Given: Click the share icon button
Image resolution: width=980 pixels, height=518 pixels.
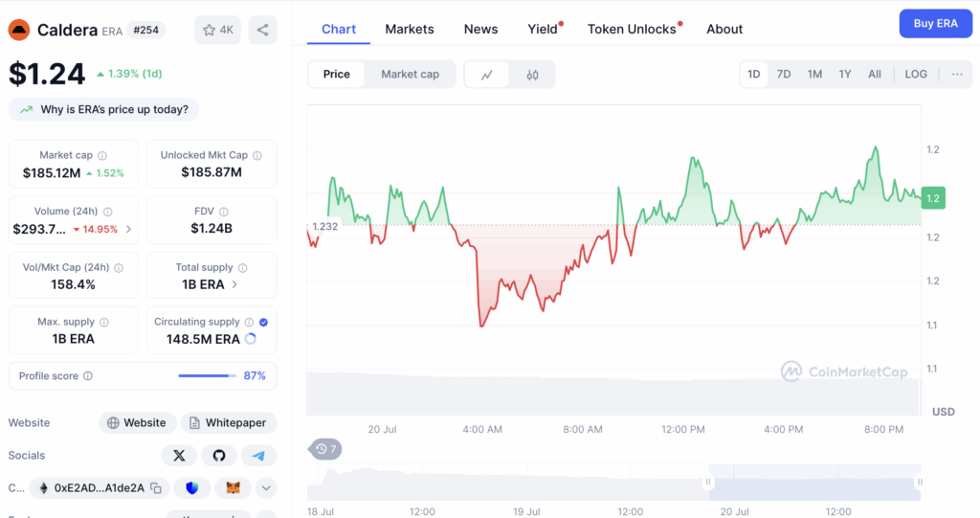Looking at the screenshot, I should (x=262, y=30).
